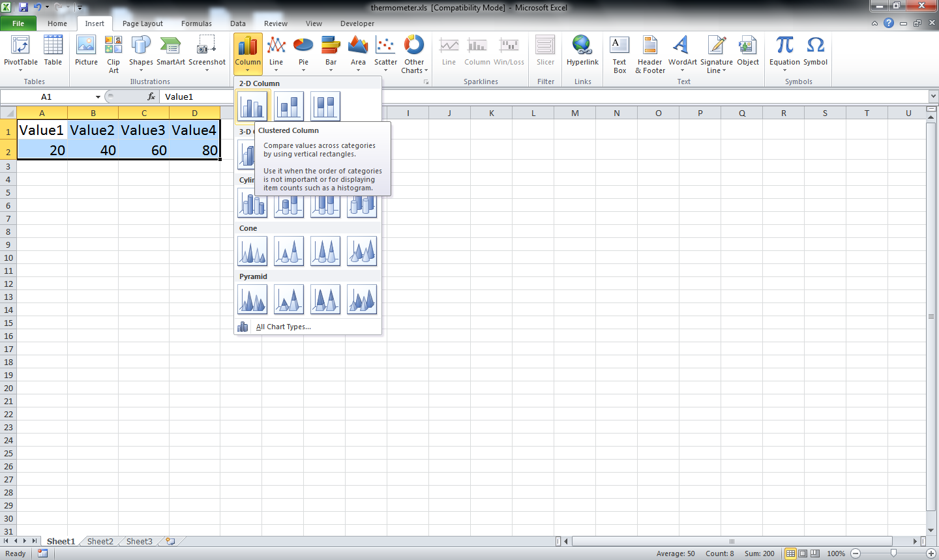The image size is (939, 560).
Task: Select column header M
Action: (x=574, y=113)
